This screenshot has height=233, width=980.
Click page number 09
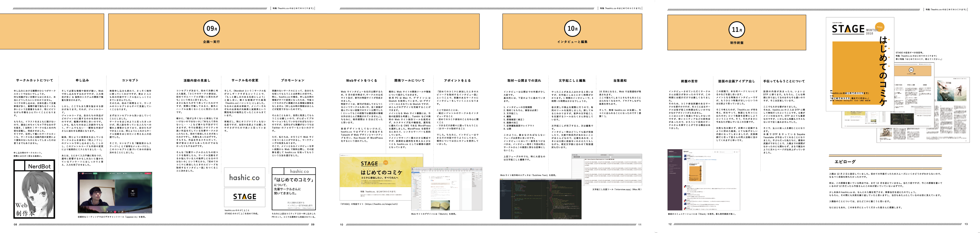click(x=313, y=225)
